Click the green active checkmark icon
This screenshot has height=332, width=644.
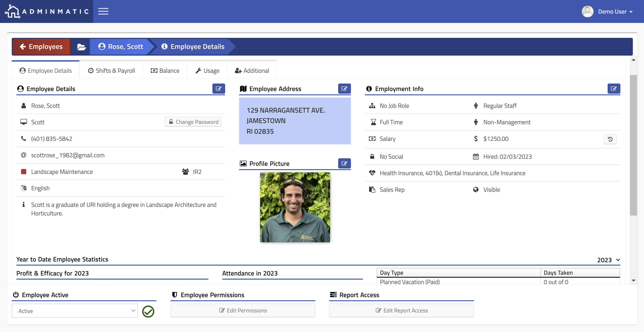pyautogui.click(x=148, y=311)
